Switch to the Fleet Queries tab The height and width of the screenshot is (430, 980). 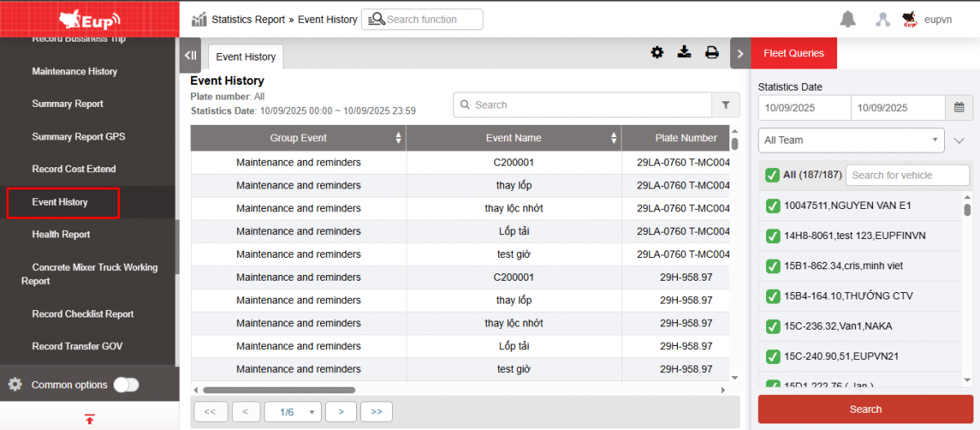click(x=793, y=54)
